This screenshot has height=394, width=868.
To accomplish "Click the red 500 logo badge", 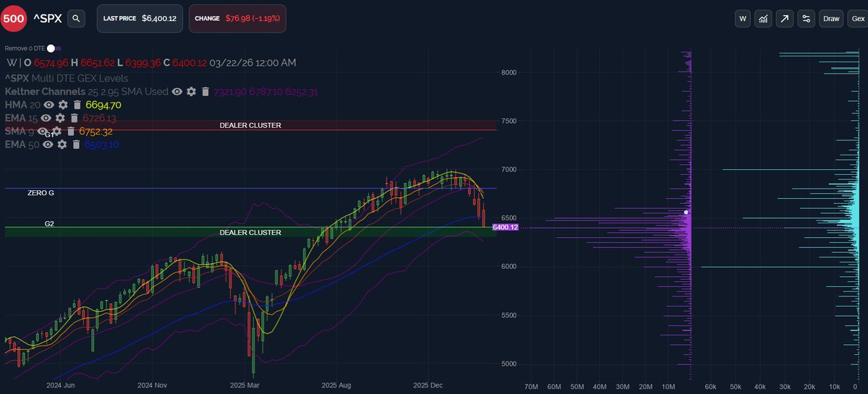I will tap(14, 19).
